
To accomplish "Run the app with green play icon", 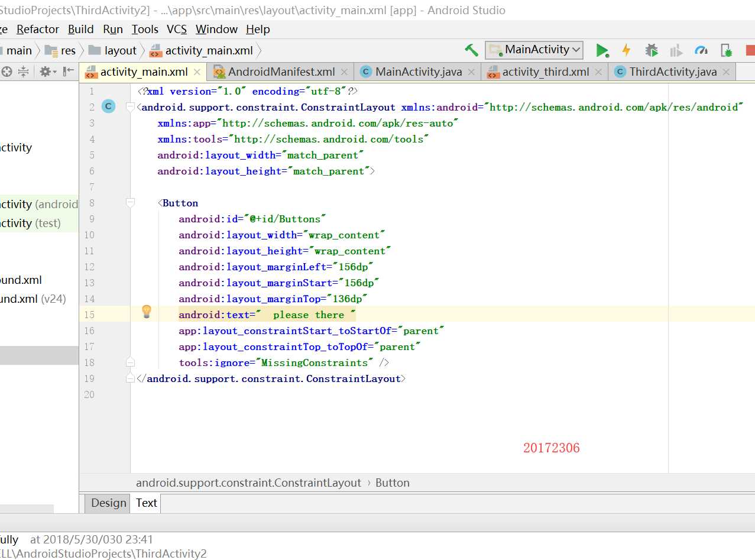I will (x=602, y=50).
